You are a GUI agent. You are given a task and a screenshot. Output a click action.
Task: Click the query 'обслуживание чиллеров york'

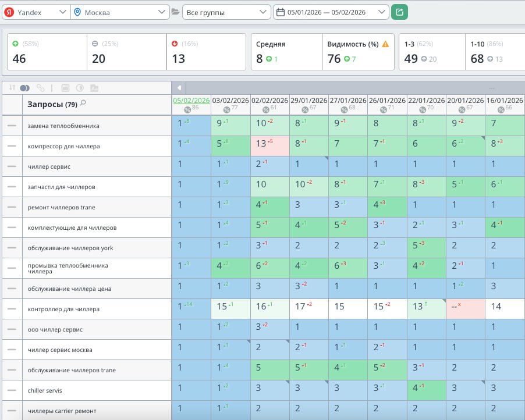tap(70, 248)
